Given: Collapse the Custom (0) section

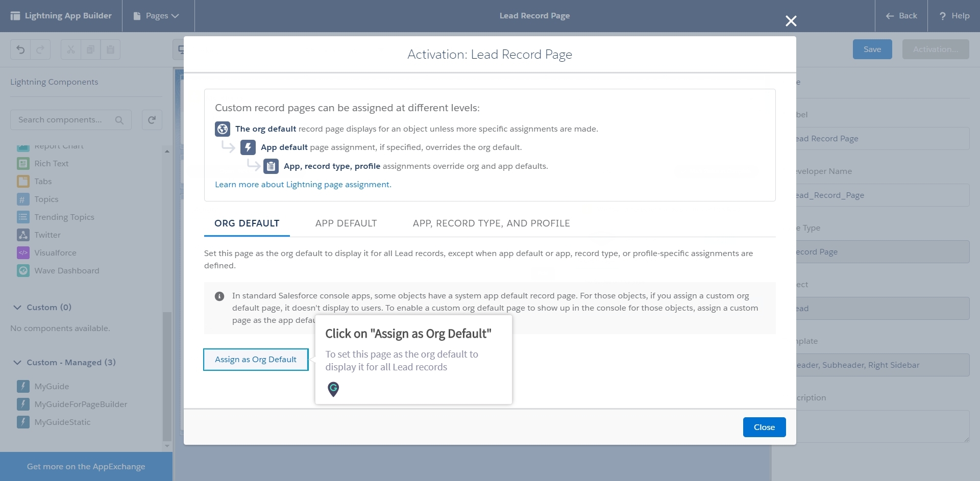Looking at the screenshot, I should (x=17, y=308).
